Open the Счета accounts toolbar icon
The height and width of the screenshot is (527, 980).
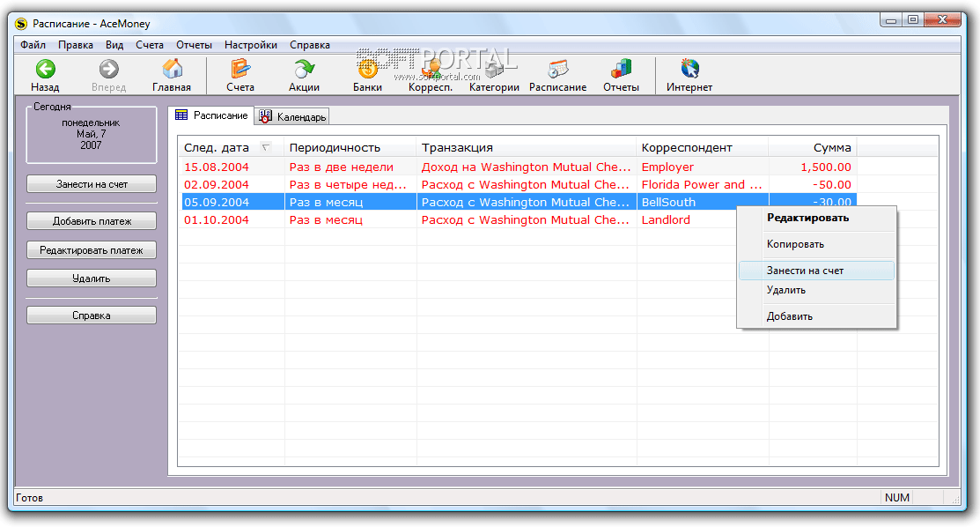pyautogui.click(x=240, y=69)
